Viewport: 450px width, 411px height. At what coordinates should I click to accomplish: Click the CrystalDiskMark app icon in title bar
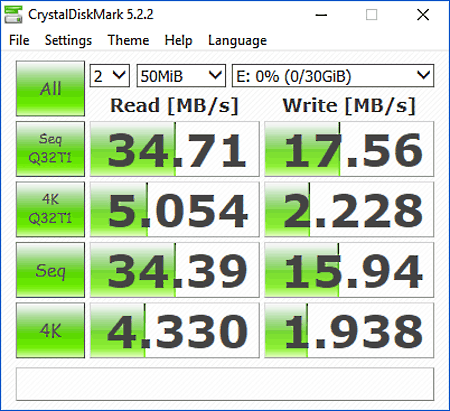coord(13,15)
